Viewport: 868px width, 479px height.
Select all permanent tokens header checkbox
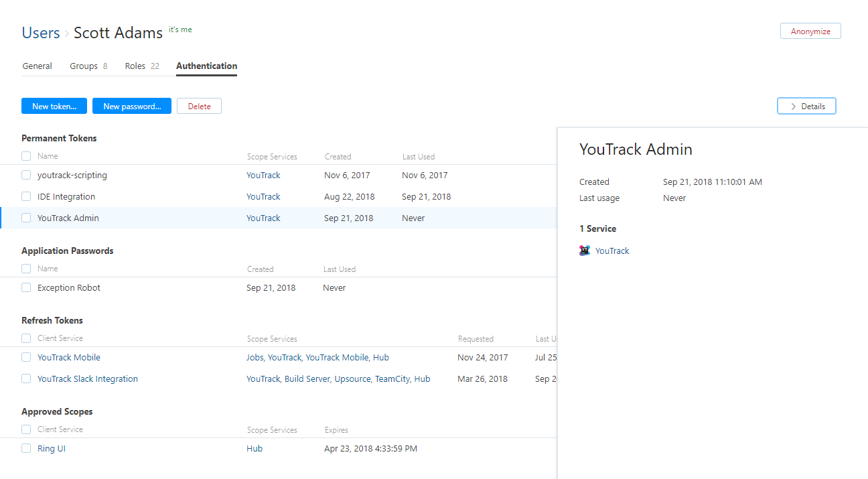(x=26, y=156)
